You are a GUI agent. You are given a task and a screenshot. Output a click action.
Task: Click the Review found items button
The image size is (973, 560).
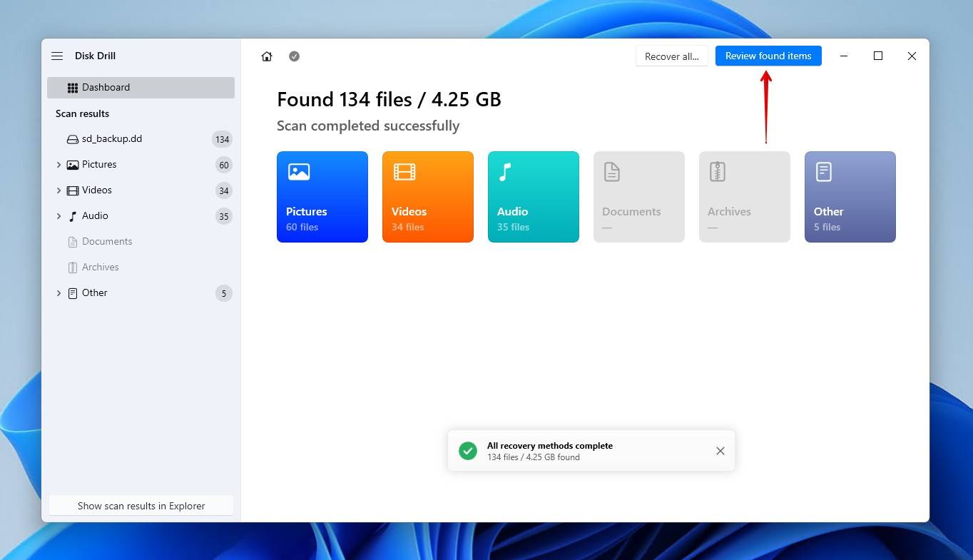point(768,56)
